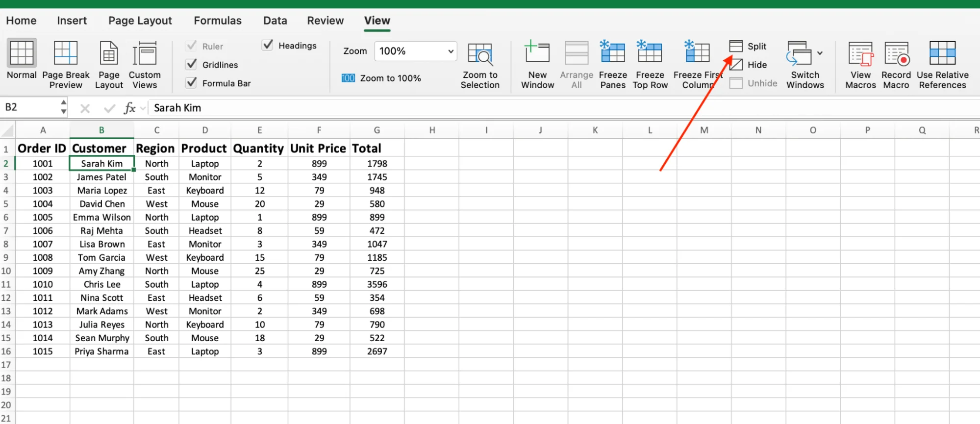980x424 pixels.
Task: Select Region cell for Tom Garcia
Action: pyautogui.click(x=156, y=257)
